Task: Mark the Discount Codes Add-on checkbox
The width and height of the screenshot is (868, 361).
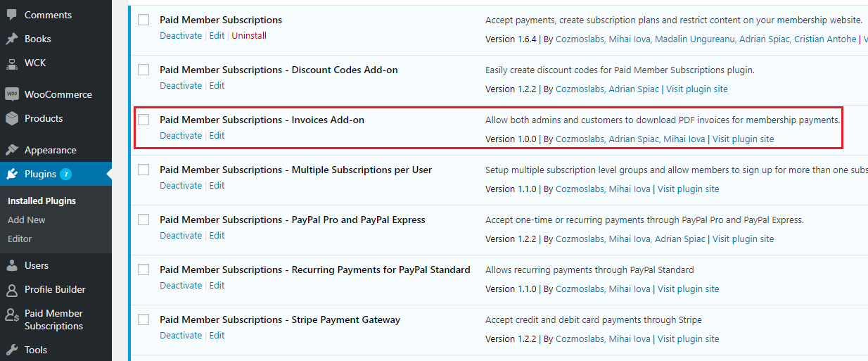Action: pyautogui.click(x=143, y=70)
